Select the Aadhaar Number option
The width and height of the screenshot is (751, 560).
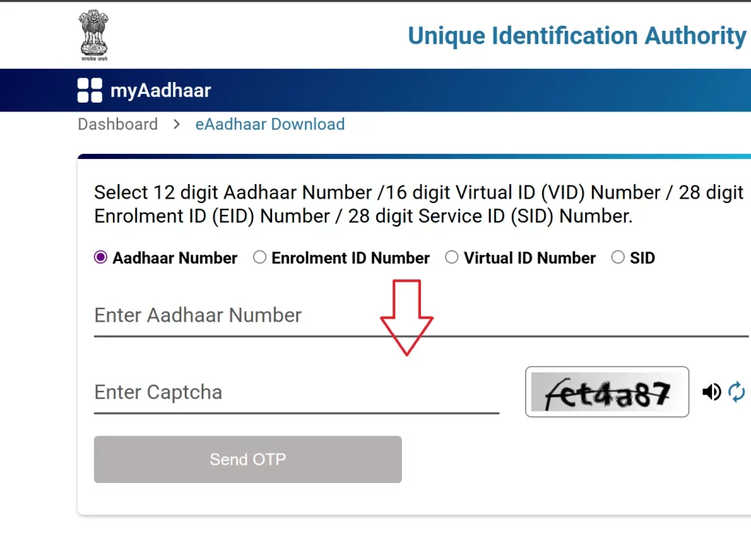[x=100, y=257]
